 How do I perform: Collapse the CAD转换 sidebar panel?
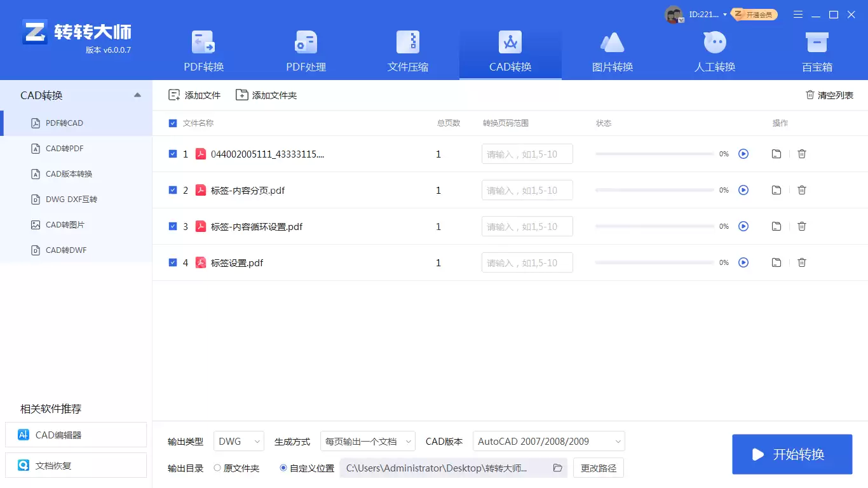137,95
